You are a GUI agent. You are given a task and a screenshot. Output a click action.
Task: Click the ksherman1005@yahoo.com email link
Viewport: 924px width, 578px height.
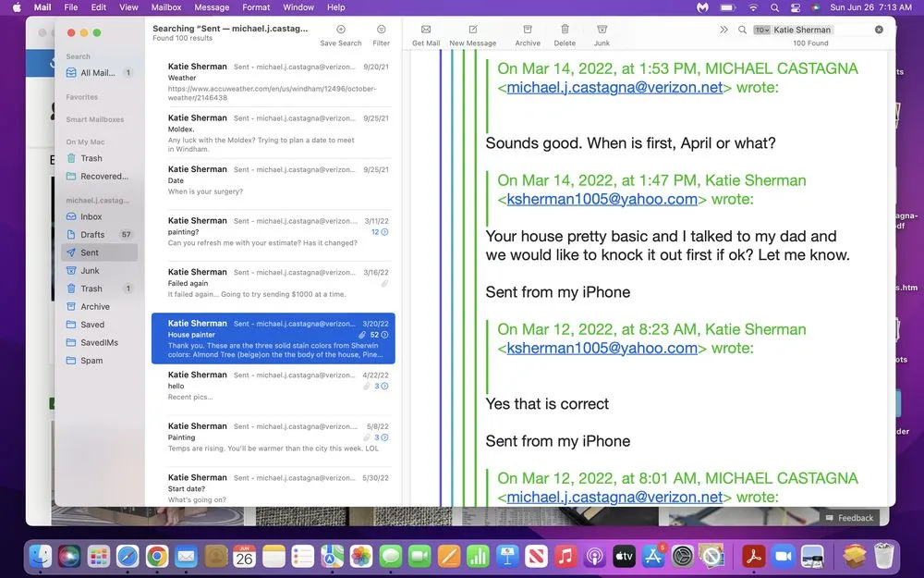point(602,199)
